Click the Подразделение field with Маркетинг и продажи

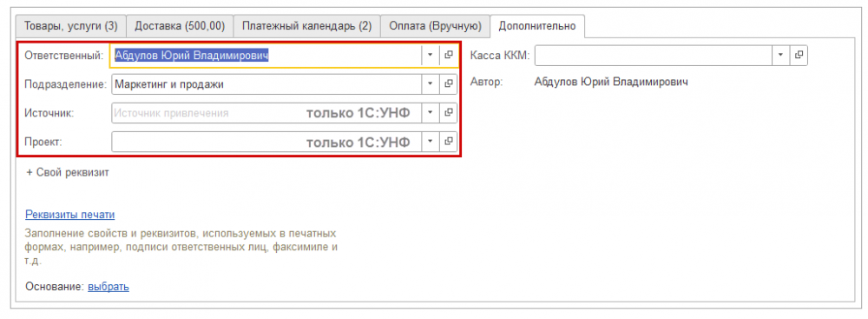click(266, 84)
